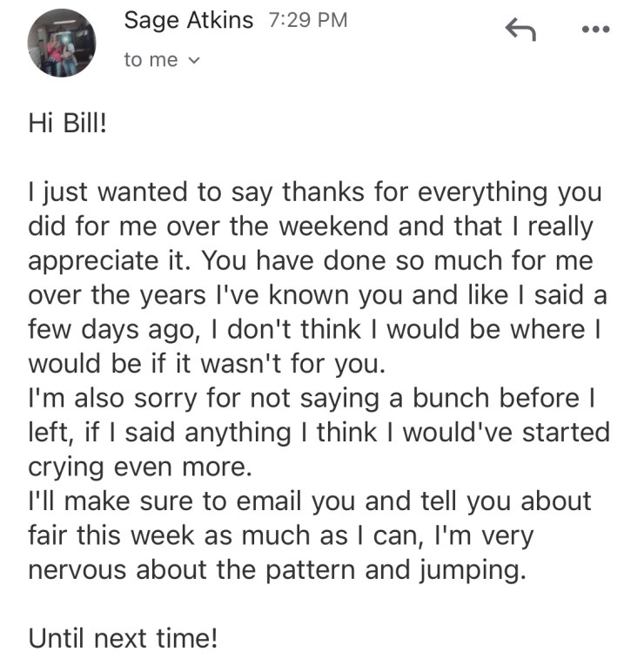Click the text 'crying even more.'
Image resolution: width=644 pixels, height=659 pixels.
click(139, 467)
